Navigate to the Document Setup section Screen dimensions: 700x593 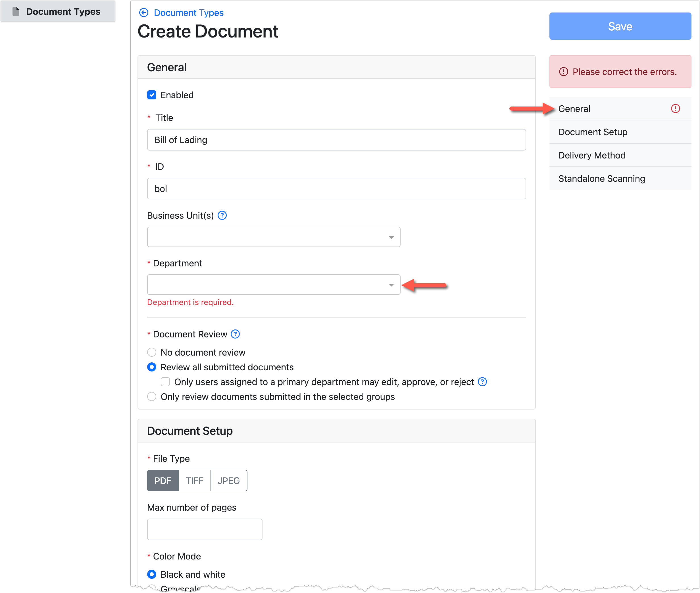pyautogui.click(x=593, y=132)
